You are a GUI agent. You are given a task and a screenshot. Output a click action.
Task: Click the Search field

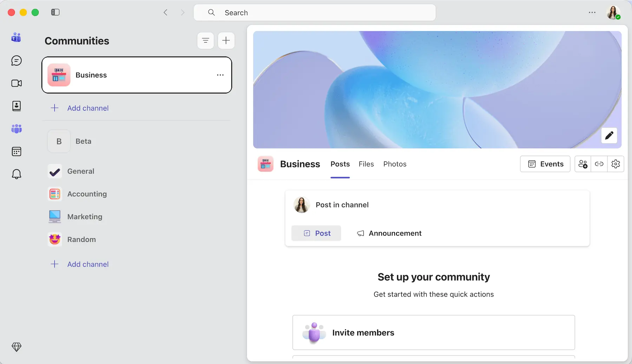coord(315,13)
